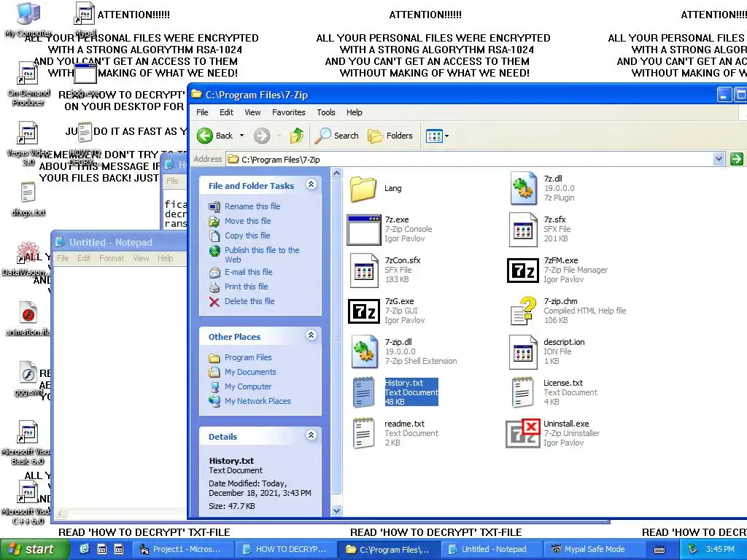Go to My Computer in Other Places

(248, 386)
